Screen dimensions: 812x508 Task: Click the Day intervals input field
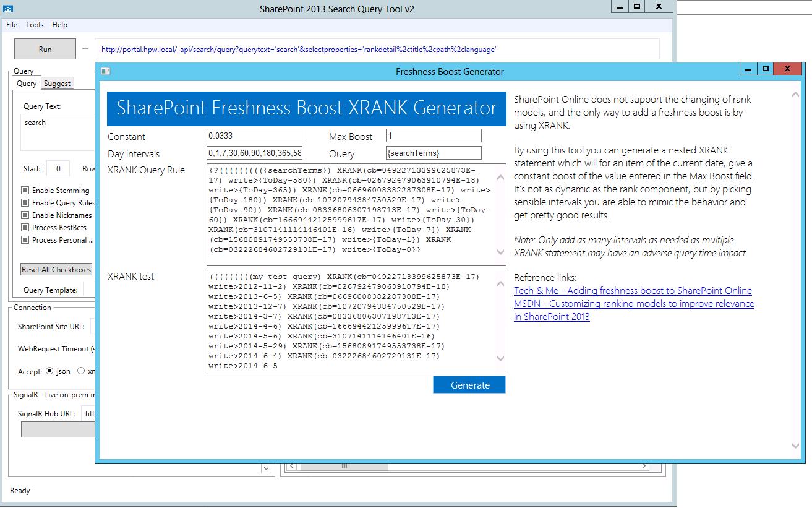(254, 153)
